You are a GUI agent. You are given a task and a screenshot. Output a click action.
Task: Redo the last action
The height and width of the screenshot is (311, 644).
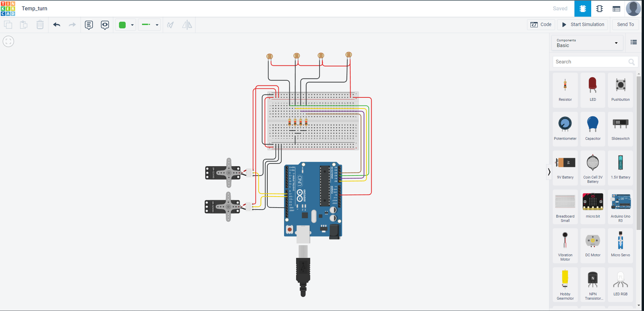pos(72,25)
